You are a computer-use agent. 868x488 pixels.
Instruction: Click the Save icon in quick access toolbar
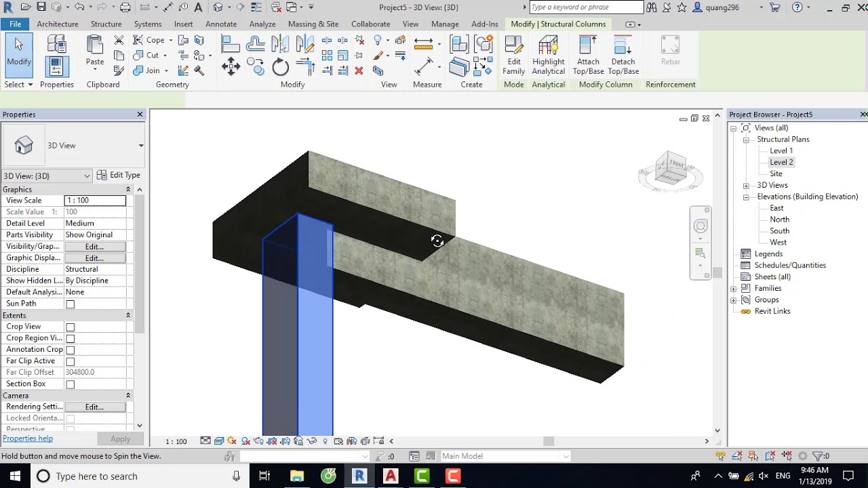pos(41,7)
